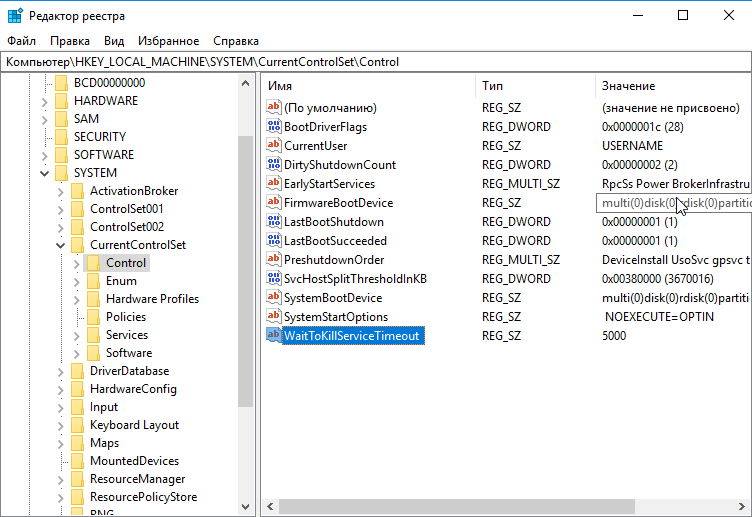Open the Вид menu
752x517 pixels.
(114, 41)
